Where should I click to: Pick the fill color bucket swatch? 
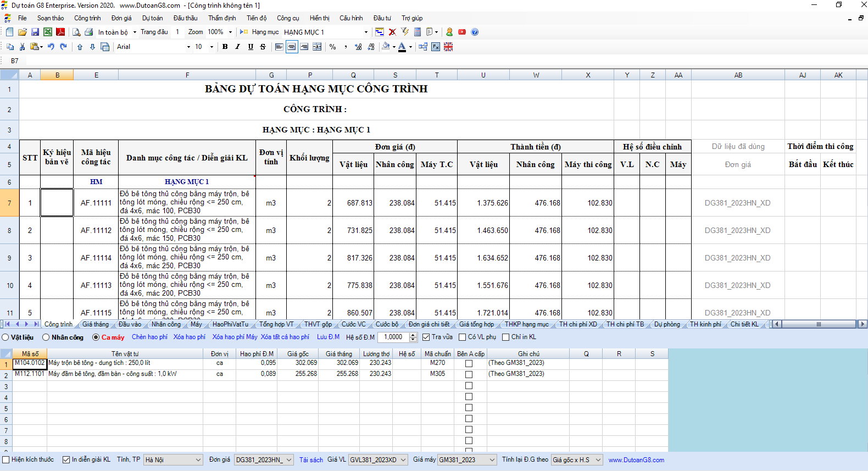[x=386, y=47]
